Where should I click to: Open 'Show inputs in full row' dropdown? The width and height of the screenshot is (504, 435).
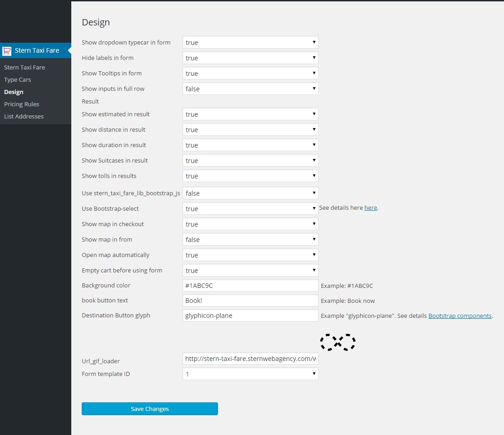(x=250, y=89)
